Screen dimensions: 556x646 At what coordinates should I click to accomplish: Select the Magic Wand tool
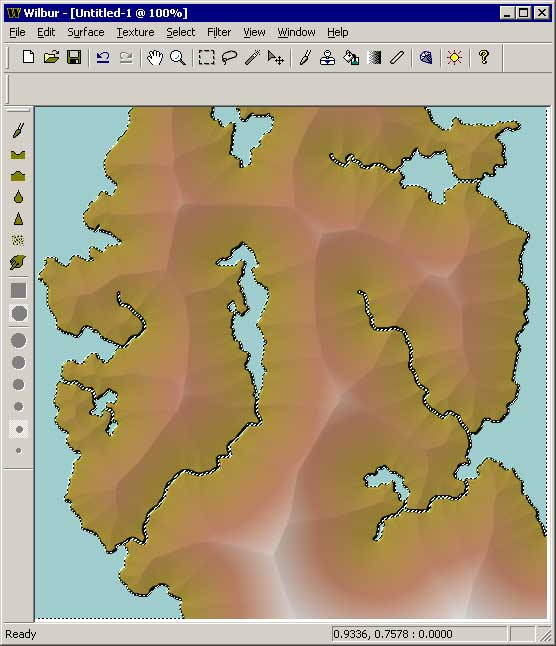pos(252,57)
